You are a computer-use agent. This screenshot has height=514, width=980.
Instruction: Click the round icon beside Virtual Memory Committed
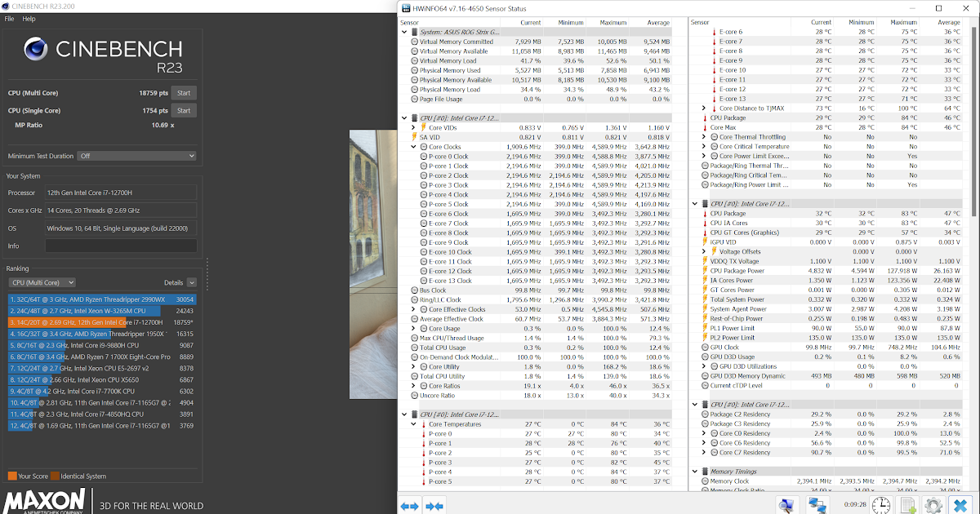point(414,42)
